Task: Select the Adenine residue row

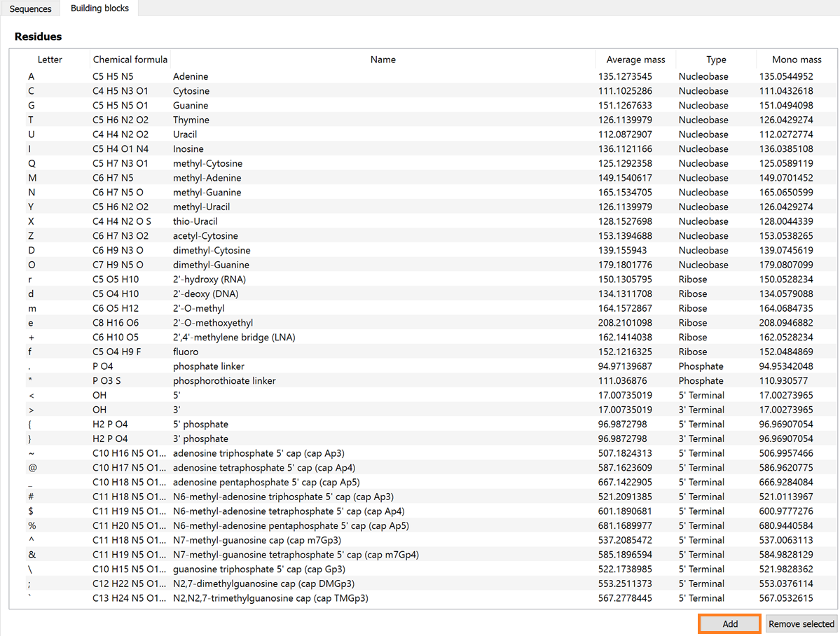Action: coord(280,76)
